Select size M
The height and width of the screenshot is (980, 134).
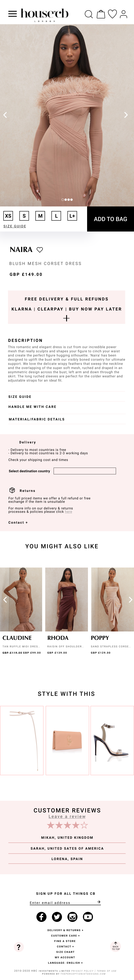tap(40, 216)
